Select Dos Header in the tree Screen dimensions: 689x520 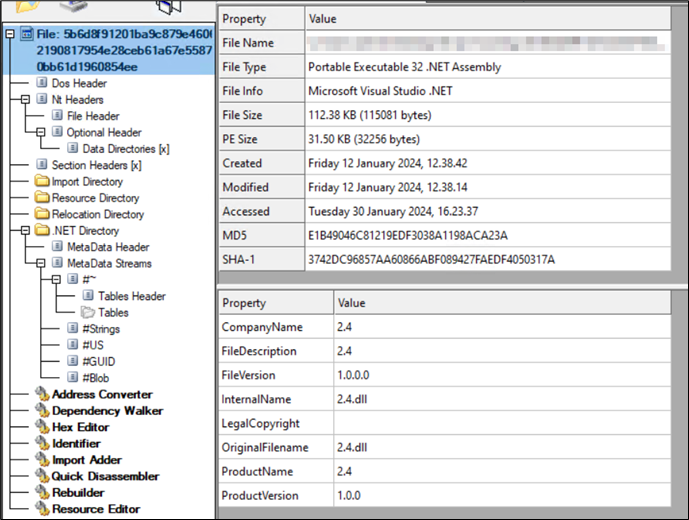click(x=78, y=84)
